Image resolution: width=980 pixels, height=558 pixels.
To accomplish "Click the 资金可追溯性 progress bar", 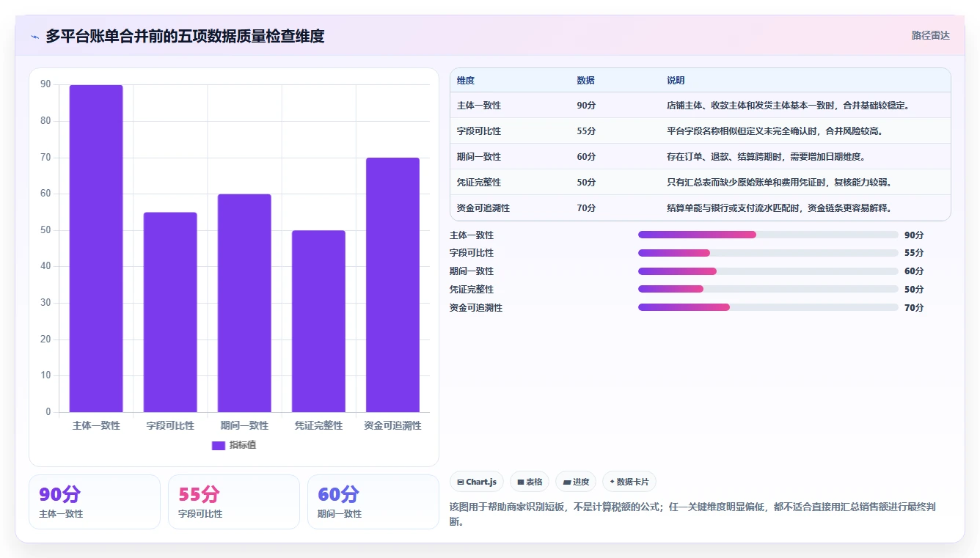I will 768,308.
